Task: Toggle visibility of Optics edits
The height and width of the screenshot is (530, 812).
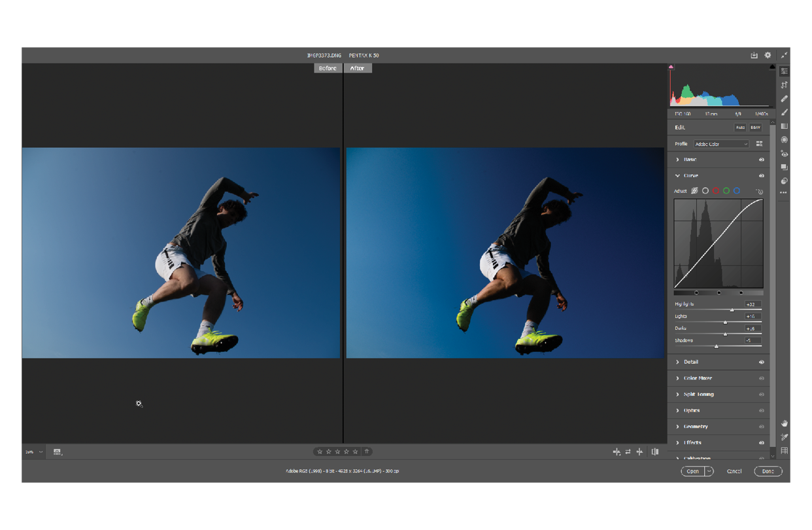Action: point(762,410)
